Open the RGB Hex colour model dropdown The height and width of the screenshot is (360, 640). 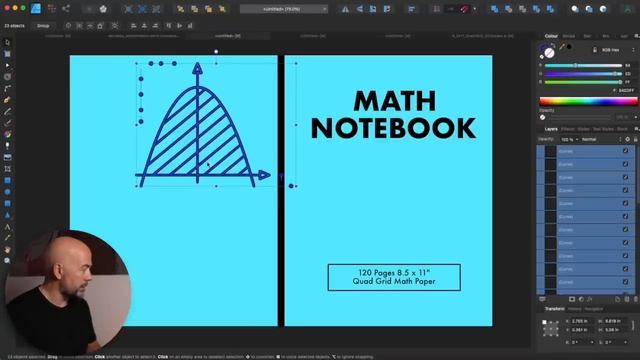[613, 50]
